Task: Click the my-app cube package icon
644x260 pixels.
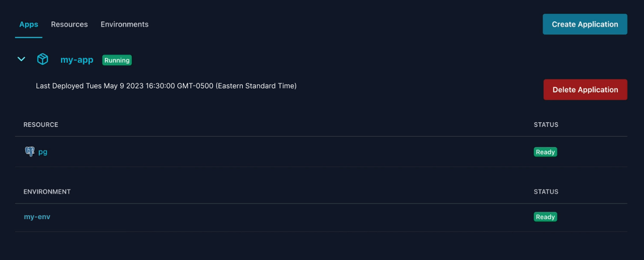Action: point(42,59)
